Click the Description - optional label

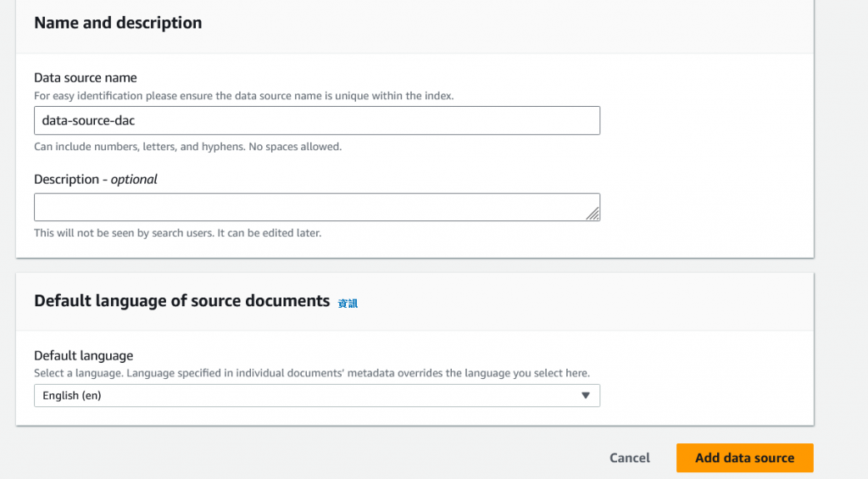(x=95, y=180)
